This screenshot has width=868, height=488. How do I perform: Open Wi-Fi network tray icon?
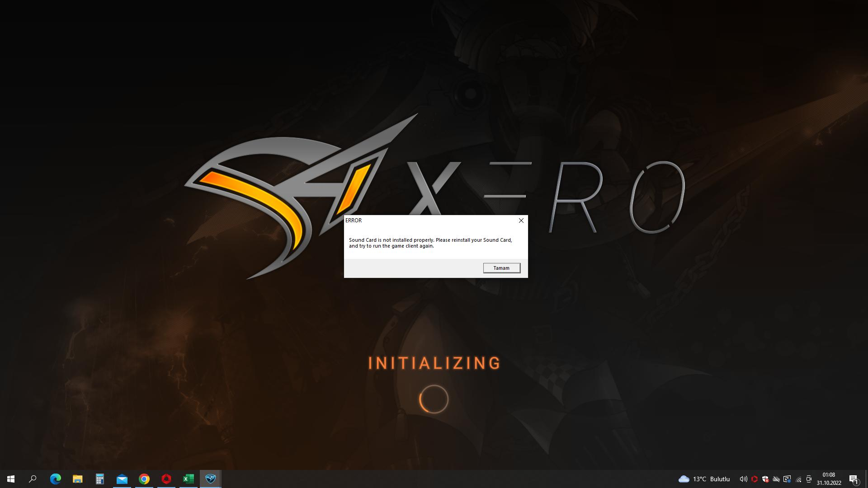pyautogui.click(x=798, y=479)
